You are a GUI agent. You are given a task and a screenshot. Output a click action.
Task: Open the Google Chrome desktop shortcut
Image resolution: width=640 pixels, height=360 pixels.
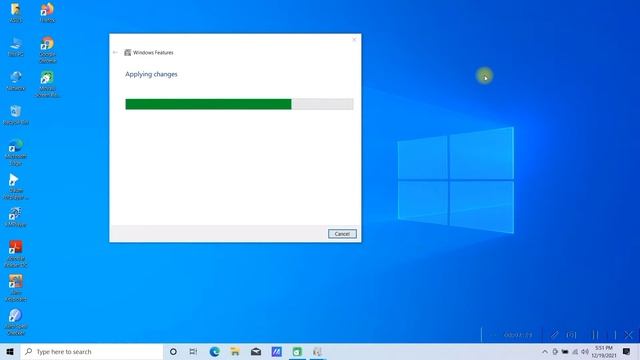(47, 50)
